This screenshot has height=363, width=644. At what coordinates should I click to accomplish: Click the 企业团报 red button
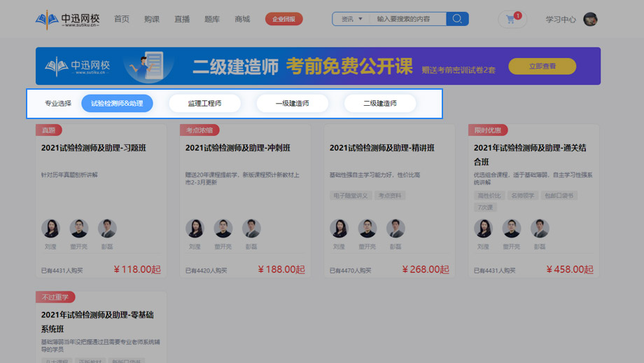point(283,19)
